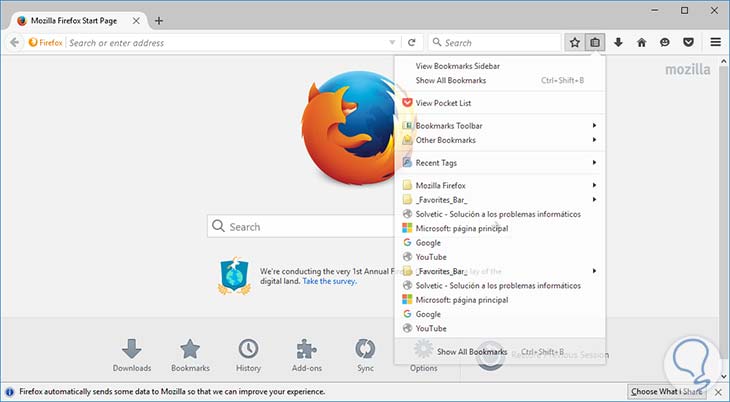
Task: Open the Options shortcut on the start page
Action: [424, 368]
